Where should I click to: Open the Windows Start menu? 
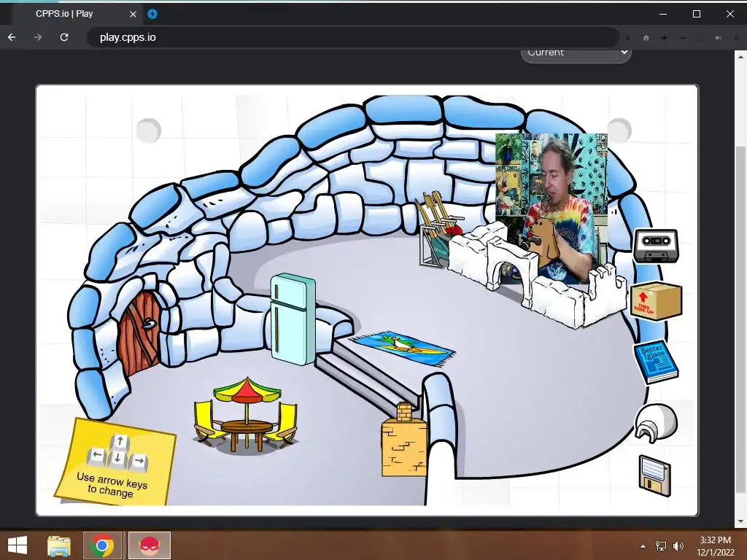pyautogui.click(x=18, y=545)
